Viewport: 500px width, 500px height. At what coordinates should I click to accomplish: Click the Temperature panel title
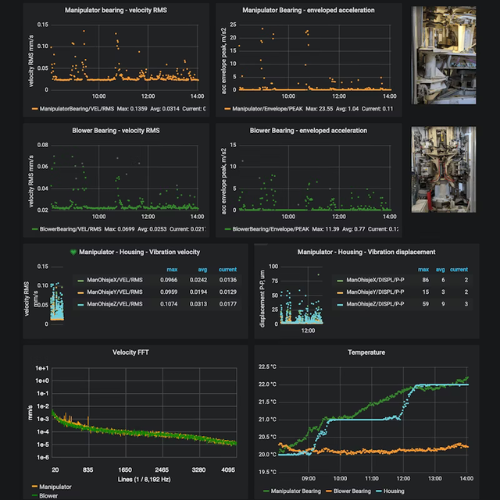pyautogui.click(x=366, y=352)
